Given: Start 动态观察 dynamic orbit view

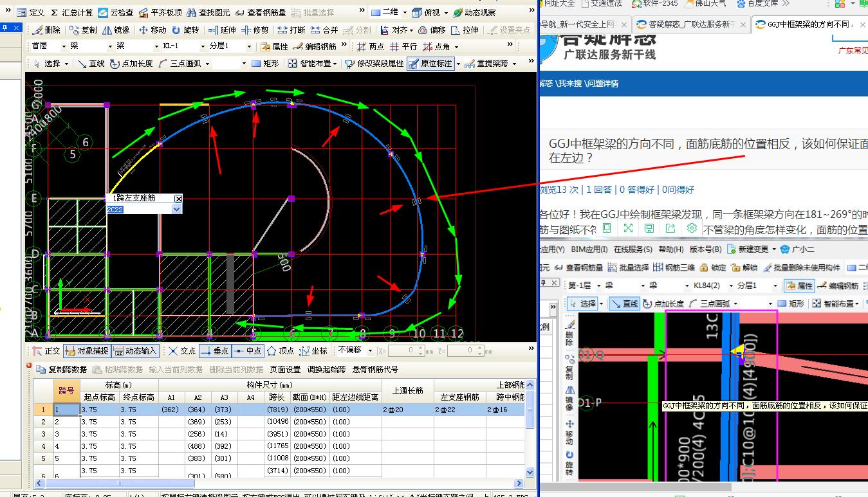Looking at the screenshot, I should [475, 13].
